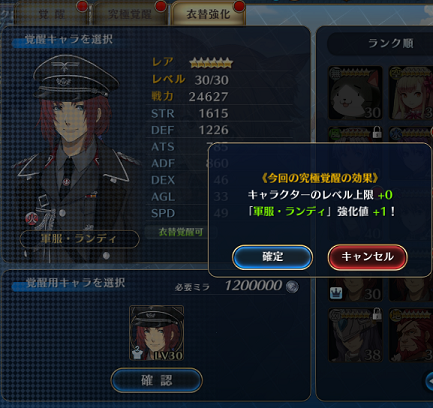This screenshot has height=408, width=433.
Task: Select the LV30 Randy material thumbnail
Action: click(x=157, y=333)
